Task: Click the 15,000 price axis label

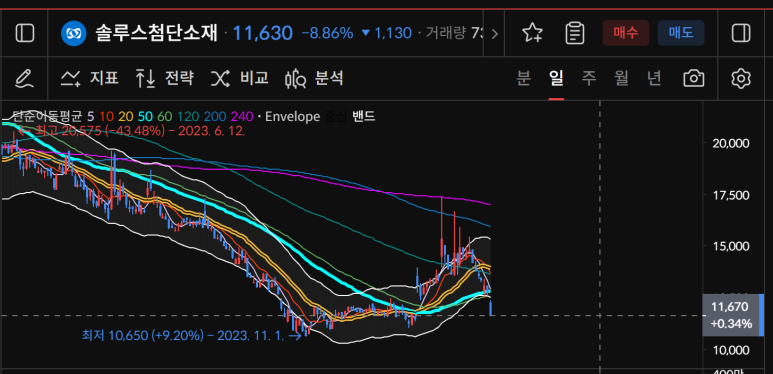Action: coord(731,246)
